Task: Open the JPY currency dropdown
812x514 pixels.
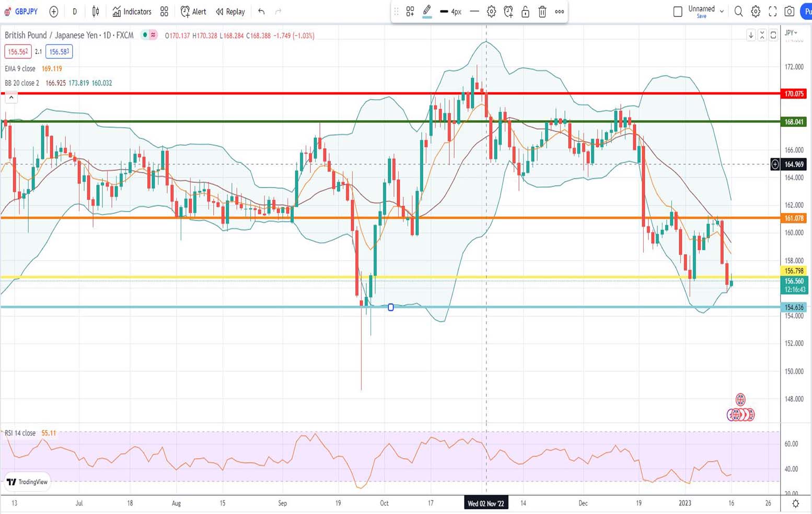Action: tap(791, 33)
